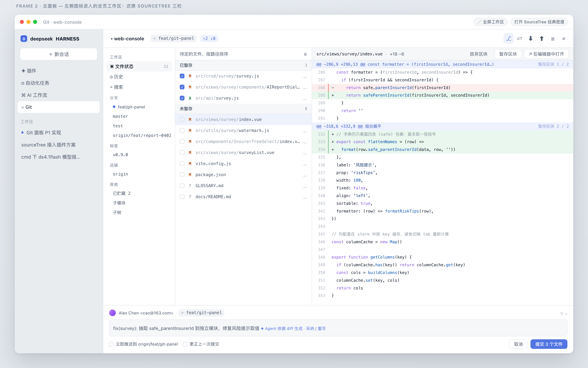Viewport: 588px width, 368px height.
Task: Click the 暂存区块 button
Action: (x=508, y=54)
